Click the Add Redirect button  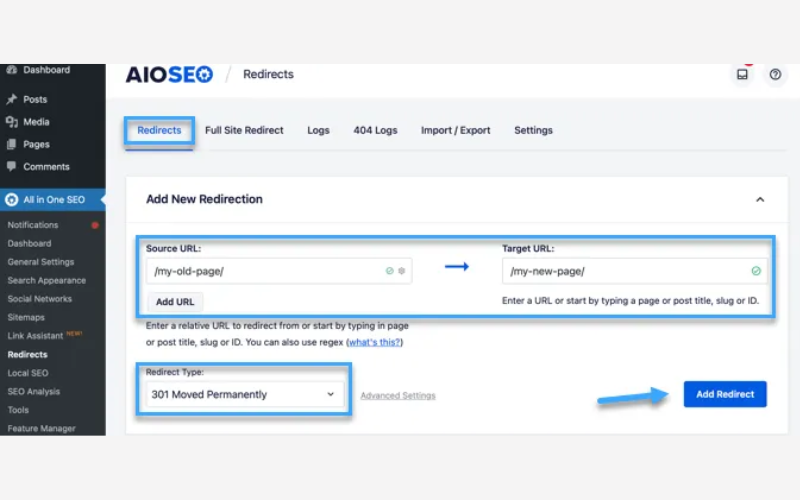click(725, 394)
